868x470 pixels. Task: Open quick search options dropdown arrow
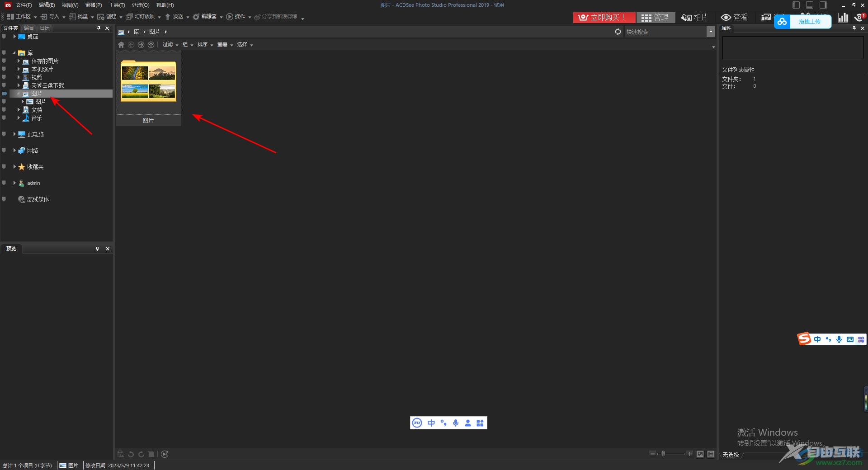[x=711, y=32]
